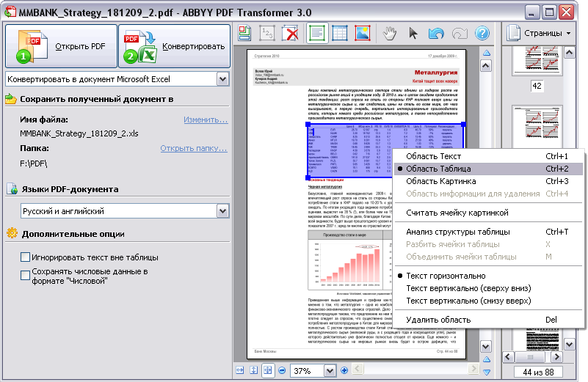Select the draw table area tool
Viewport: 588px width, 382px height.
tap(340, 33)
